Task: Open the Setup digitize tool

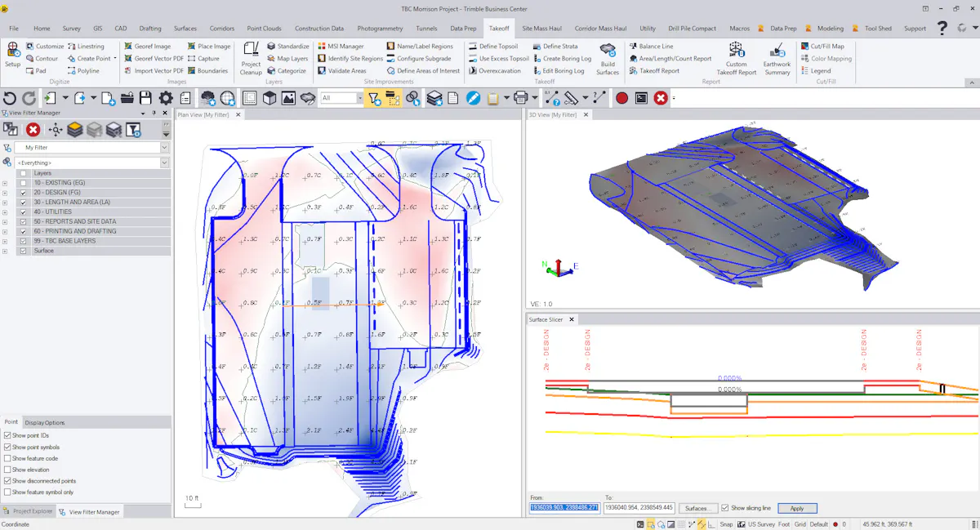Action: 13,55
